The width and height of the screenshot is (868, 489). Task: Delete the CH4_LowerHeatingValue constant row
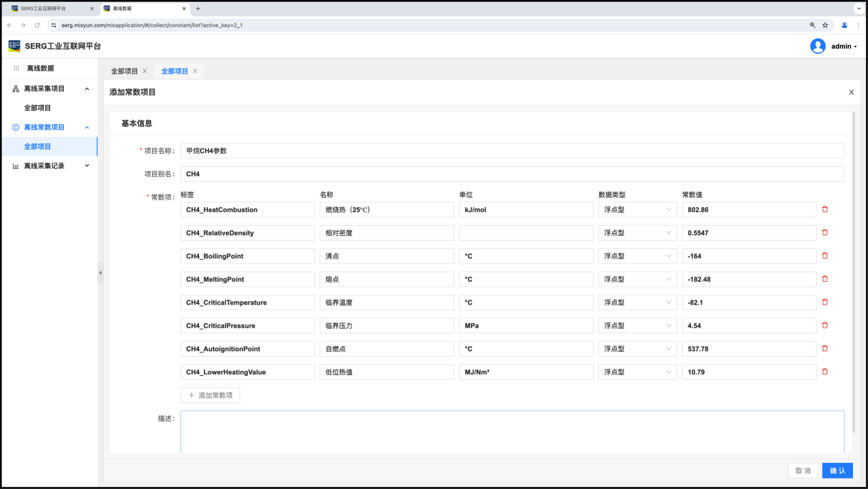pos(825,372)
